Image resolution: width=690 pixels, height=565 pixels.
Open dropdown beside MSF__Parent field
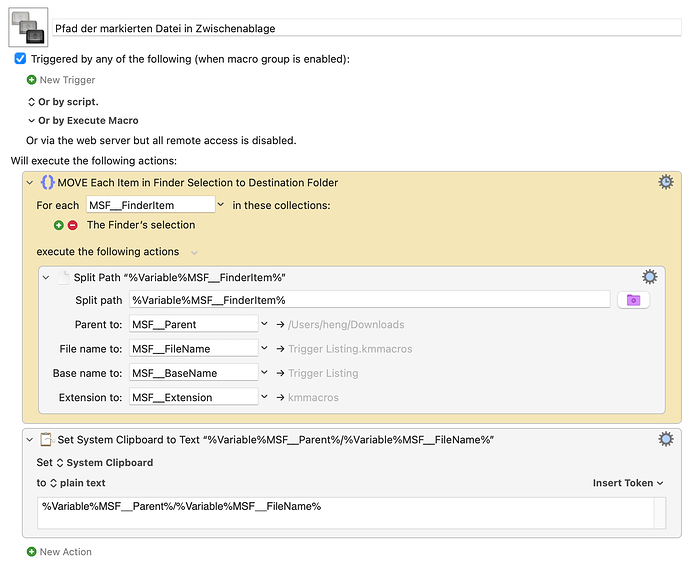point(264,324)
